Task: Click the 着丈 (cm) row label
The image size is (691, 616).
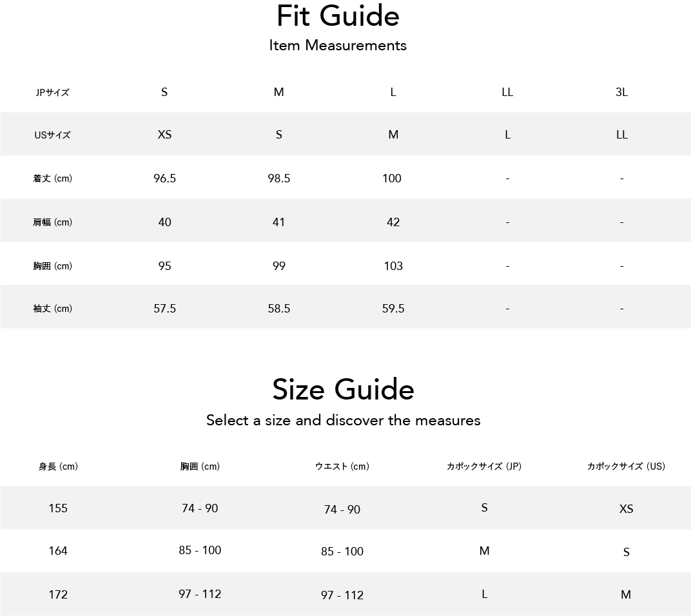Action: click(52, 178)
